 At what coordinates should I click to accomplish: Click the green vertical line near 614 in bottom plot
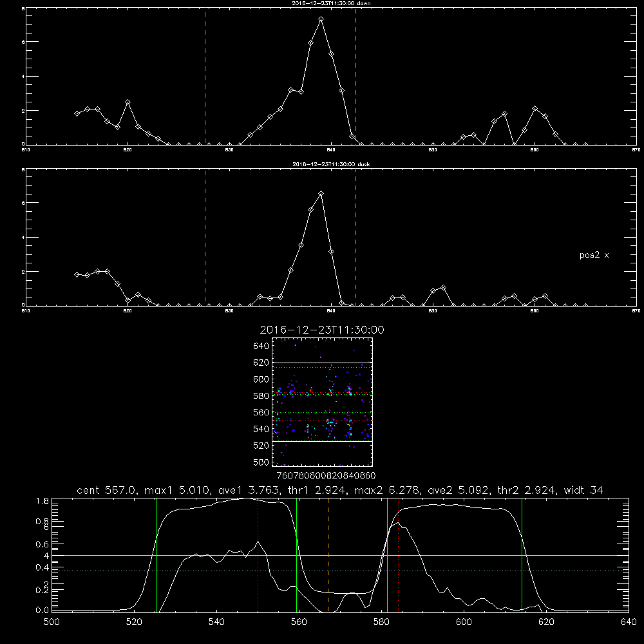[522, 555]
